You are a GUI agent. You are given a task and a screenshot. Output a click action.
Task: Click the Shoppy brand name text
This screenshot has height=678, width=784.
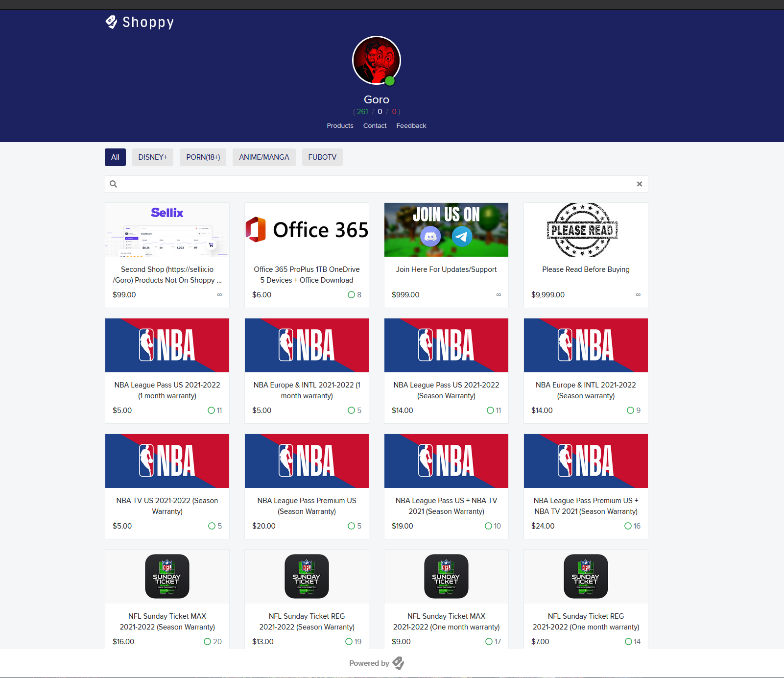[148, 23]
